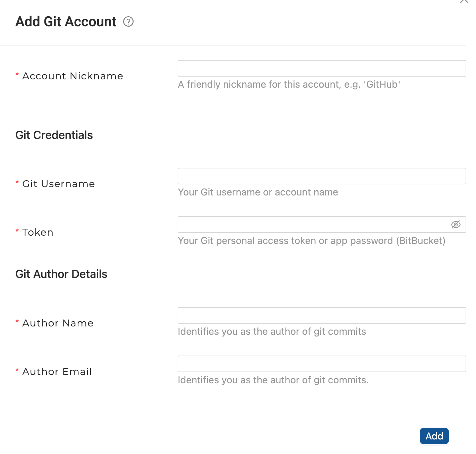This screenshot has width=476, height=454.
Task: Select the Author Name label
Action: [58, 323]
